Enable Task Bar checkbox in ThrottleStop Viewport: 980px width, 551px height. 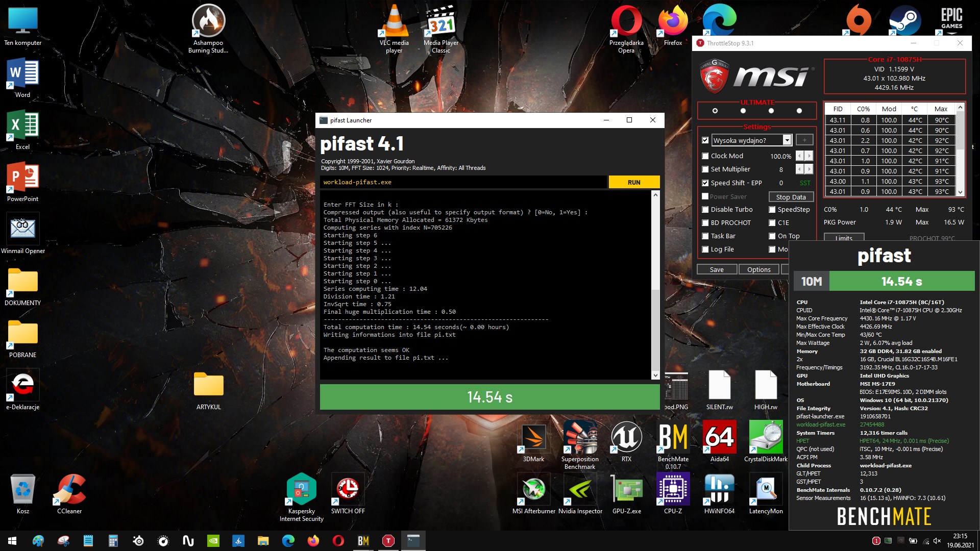(x=705, y=236)
